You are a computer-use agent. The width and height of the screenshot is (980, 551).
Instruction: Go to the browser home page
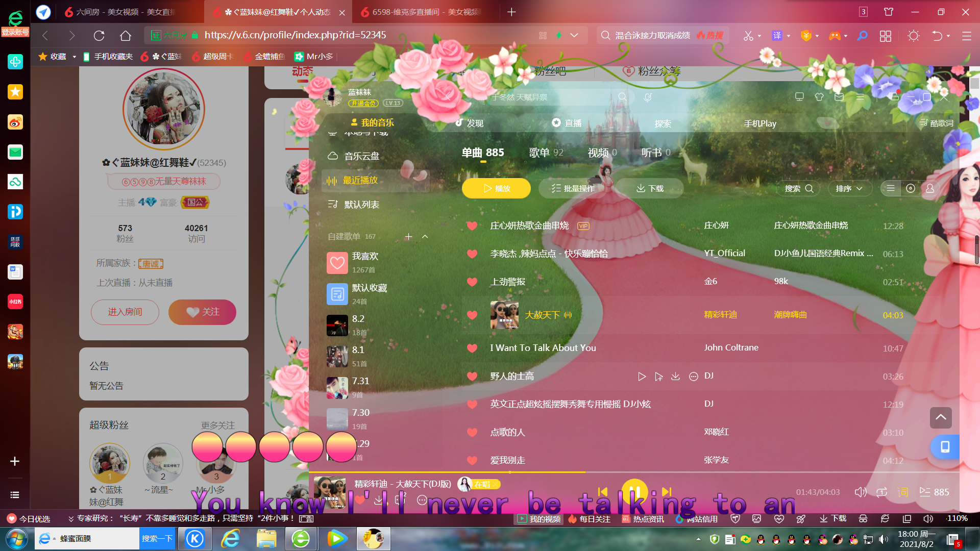[126, 35]
